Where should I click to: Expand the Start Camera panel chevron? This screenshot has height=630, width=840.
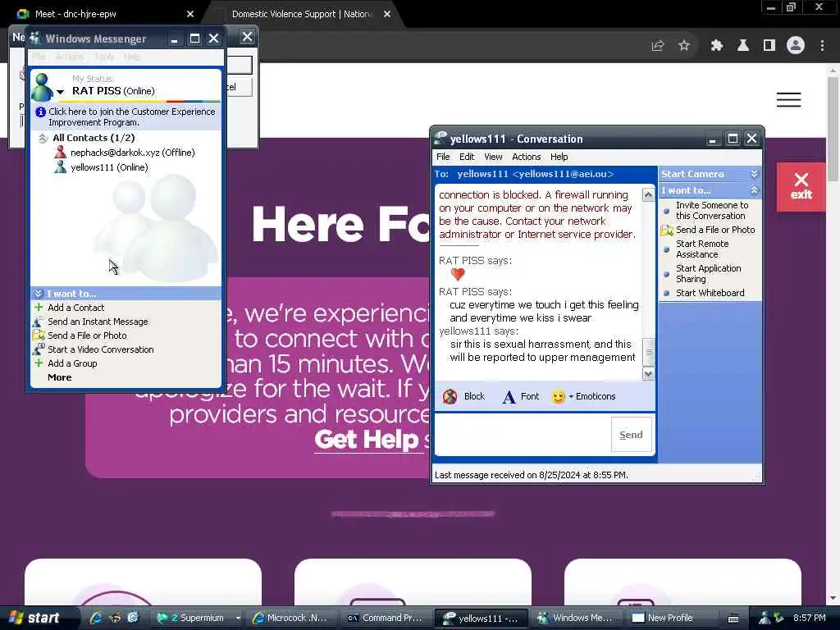click(x=755, y=174)
